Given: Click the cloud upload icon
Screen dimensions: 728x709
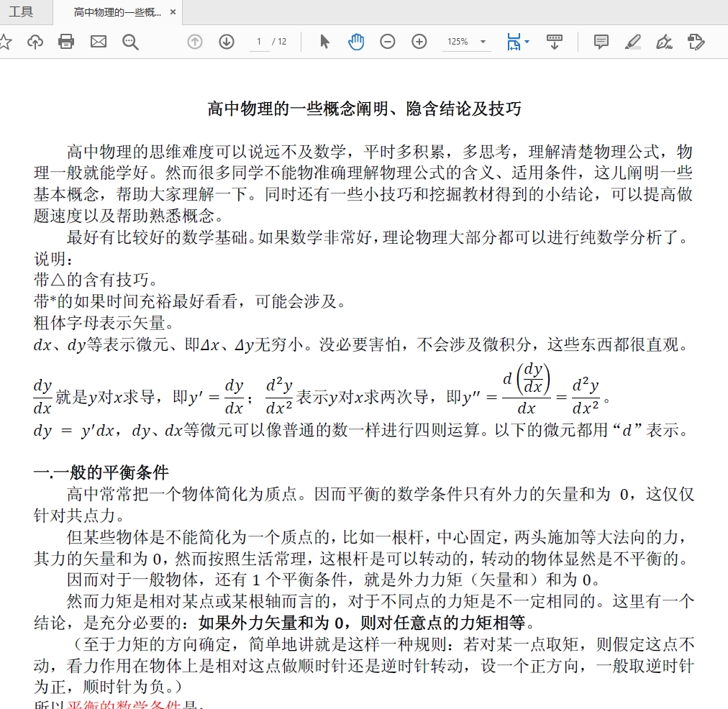Looking at the screenshot, I should 35,42.
